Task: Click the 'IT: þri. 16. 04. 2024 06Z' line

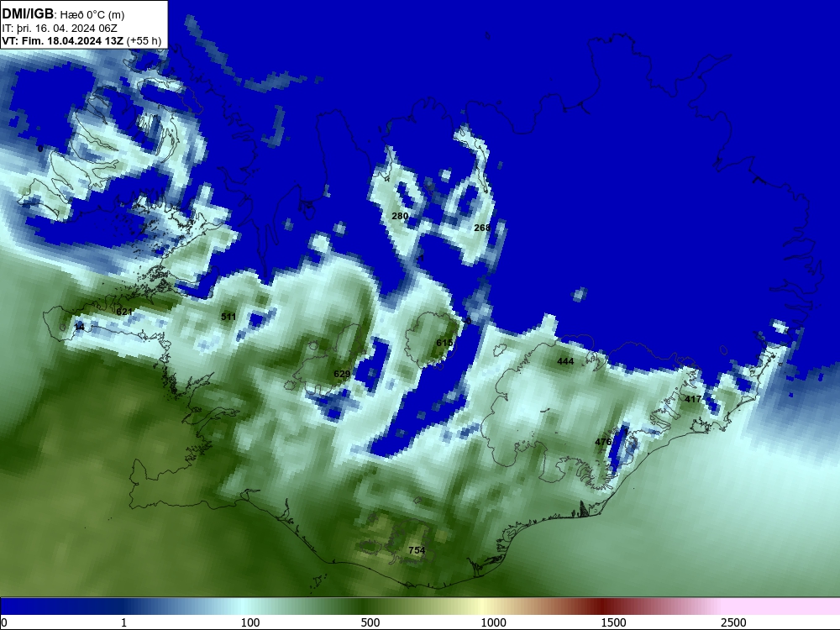Action: click(x=60, y=29)
